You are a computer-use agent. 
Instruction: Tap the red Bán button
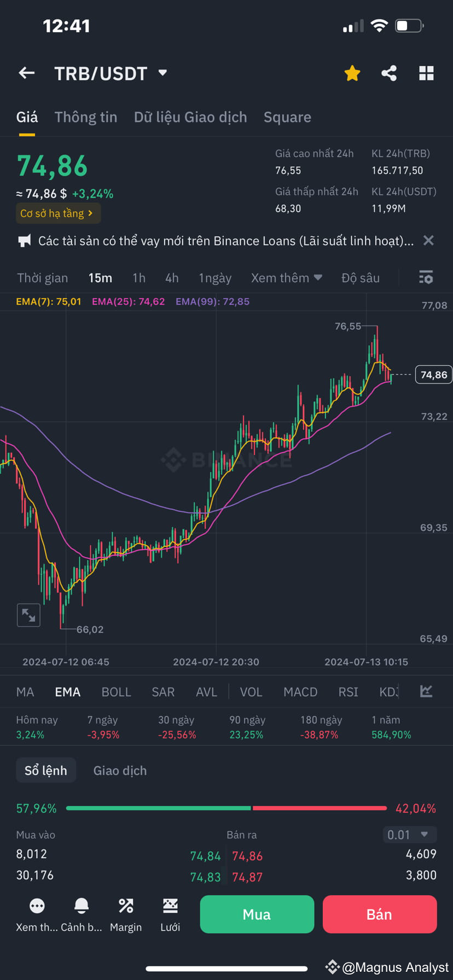coord(380,914)
